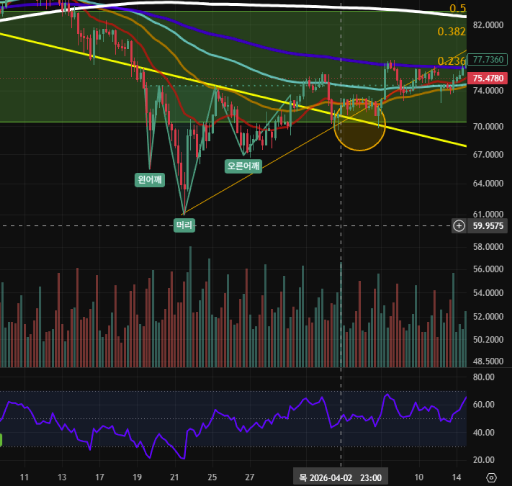Click the 0.382 Fibonacci level label
Screen dimensions: 512x486
pos(451,32)
